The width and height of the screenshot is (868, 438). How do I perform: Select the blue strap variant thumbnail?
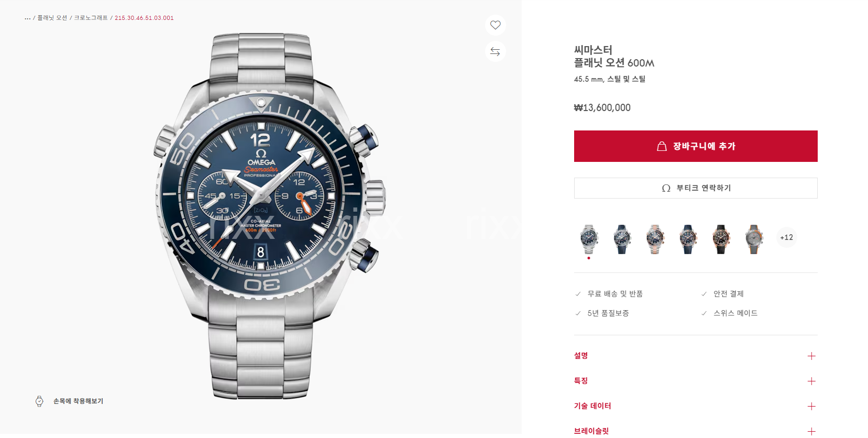pos(622,239)
